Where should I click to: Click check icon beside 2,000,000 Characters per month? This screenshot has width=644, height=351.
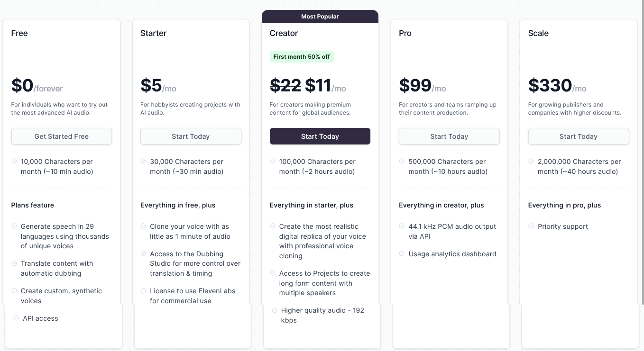[531, 162]
